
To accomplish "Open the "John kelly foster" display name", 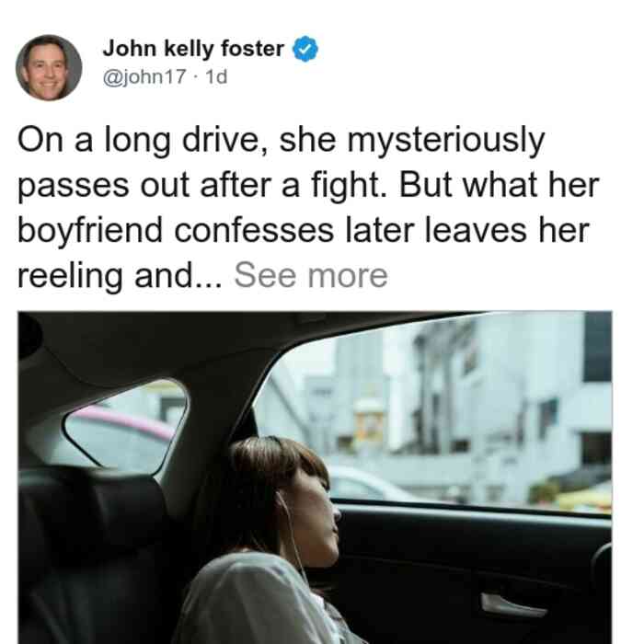I will [x=193, y=49].
